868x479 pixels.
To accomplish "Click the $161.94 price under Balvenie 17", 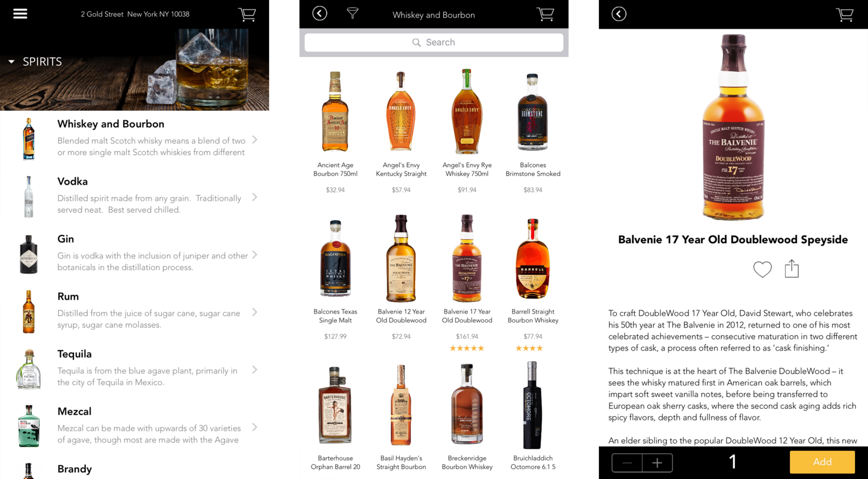I will 467,336.
